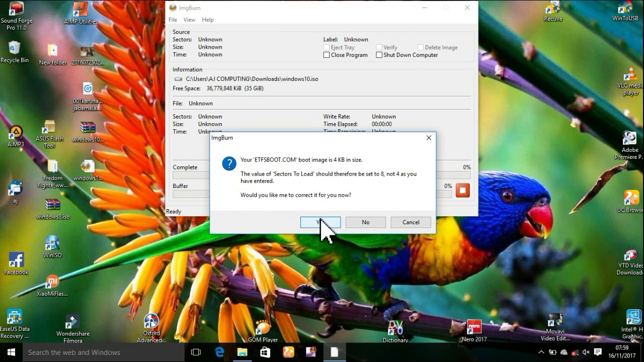
Task: Click the Ready status bar text
Action: pos(174,212)
